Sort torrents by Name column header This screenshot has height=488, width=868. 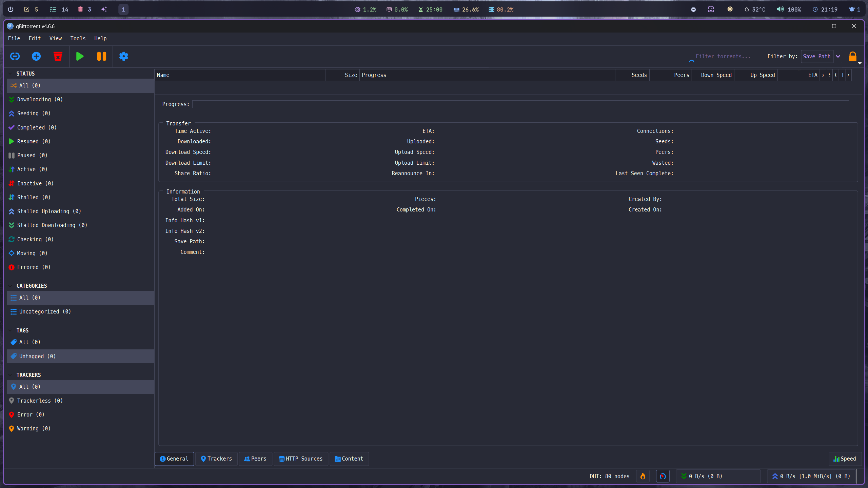click(240, 75)
